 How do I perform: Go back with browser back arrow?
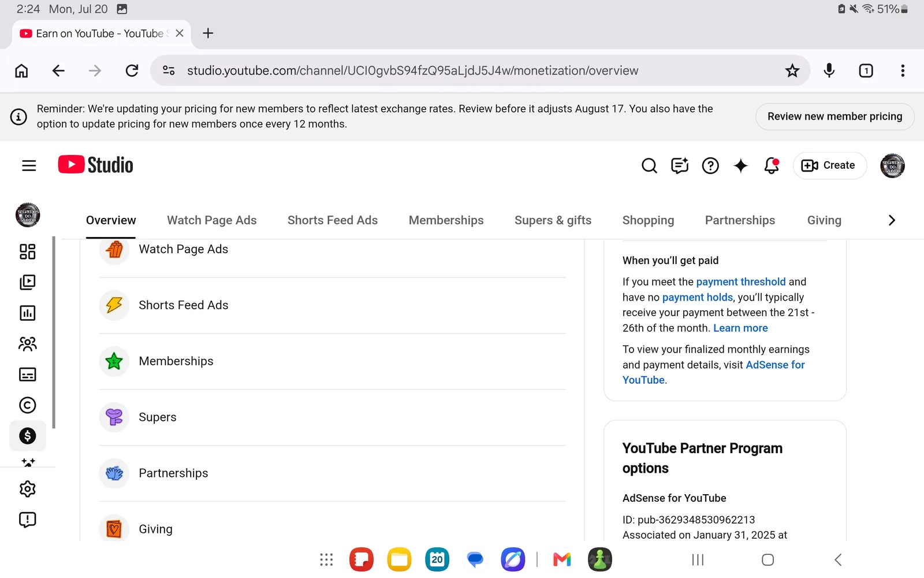(x=58, y=71)
